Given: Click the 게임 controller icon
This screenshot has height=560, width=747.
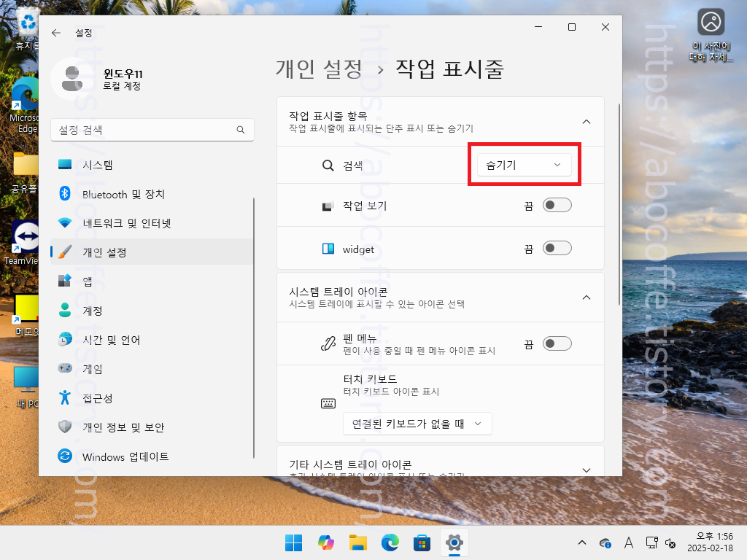Looking at the screenshot, I should 65,368.
